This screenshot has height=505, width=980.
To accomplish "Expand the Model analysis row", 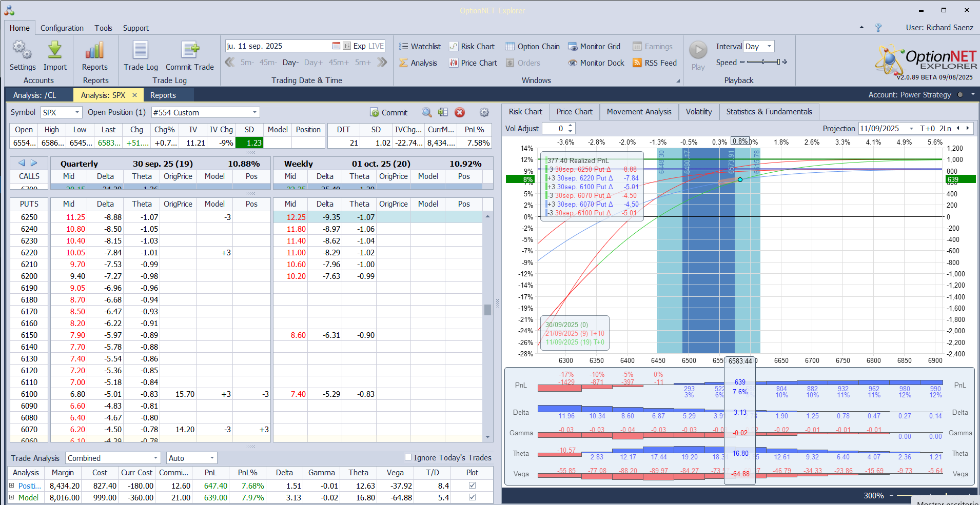I will click(11, 497).
